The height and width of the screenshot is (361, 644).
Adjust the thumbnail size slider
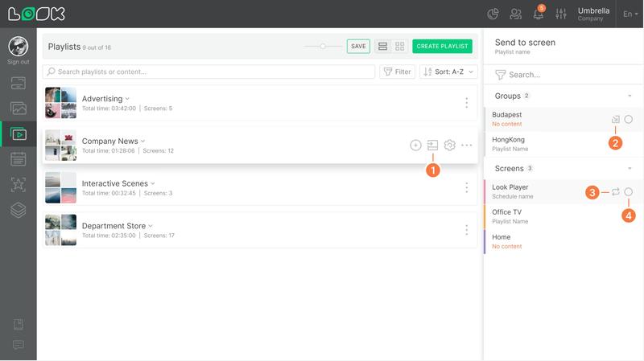tap(323, 47)
